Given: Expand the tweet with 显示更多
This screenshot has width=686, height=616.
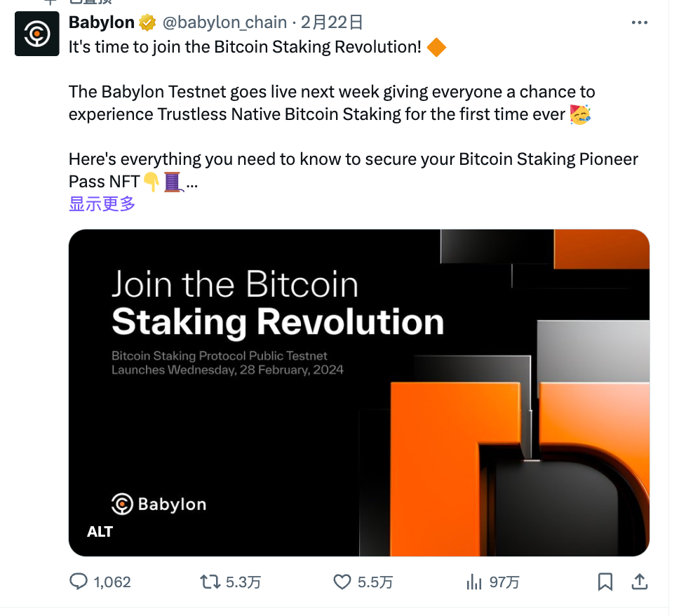Looking at the screenshot, I should coord(102,203).
